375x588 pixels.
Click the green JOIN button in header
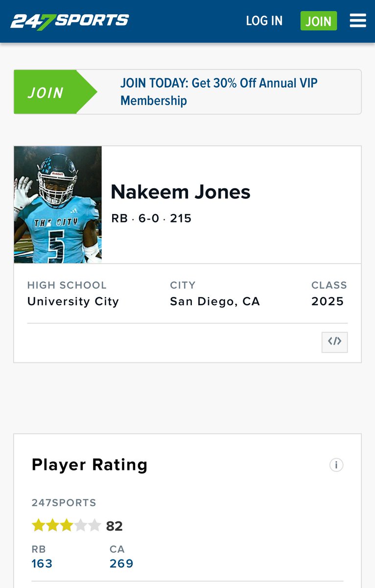319,21
